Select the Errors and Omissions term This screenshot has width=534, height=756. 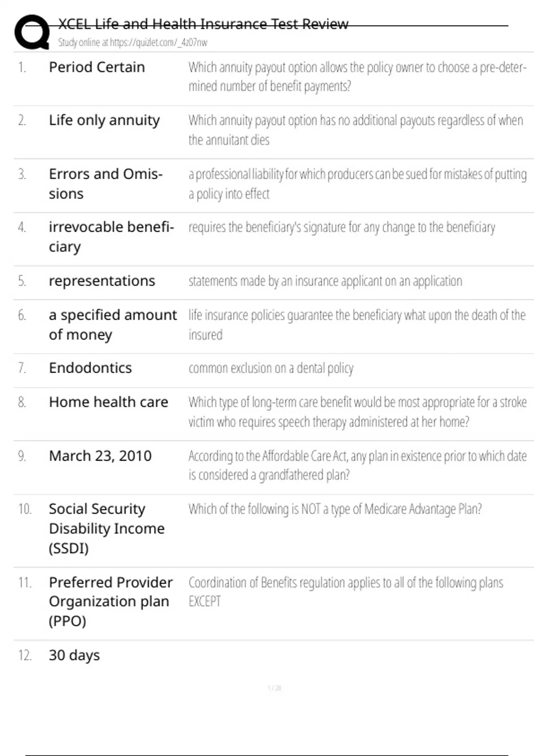pos(105,183)
